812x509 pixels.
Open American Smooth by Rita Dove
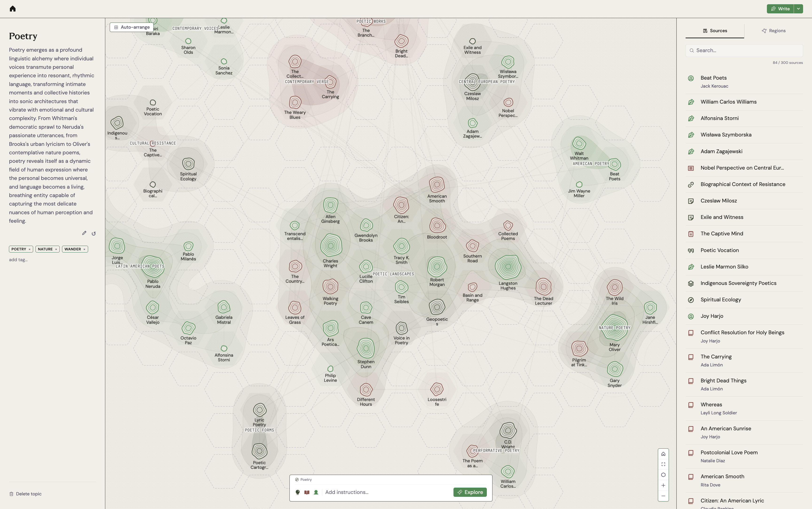pos(744,480)
